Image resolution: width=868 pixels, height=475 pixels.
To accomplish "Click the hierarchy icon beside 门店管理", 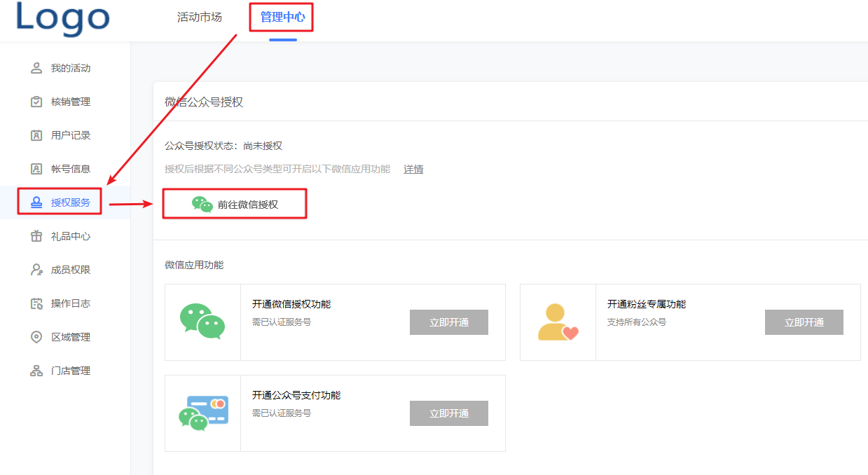I will (x=36, y=371).
